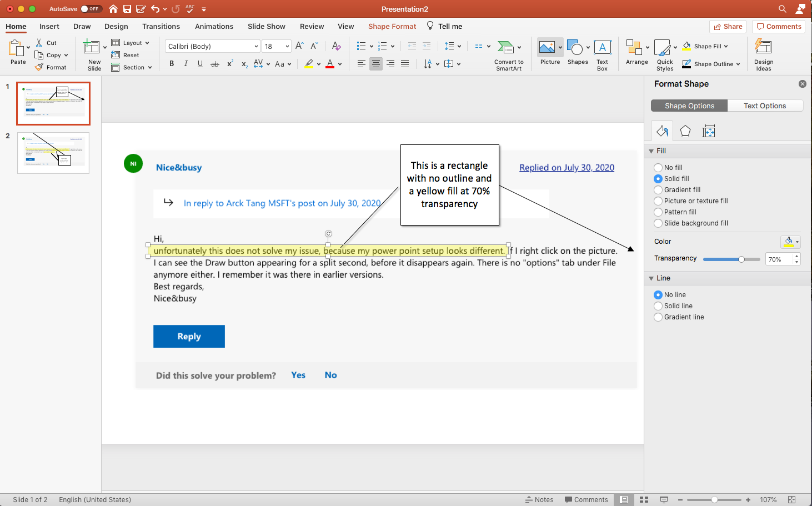Viewport: 812px width, 506px height.
Task: Center the text
Action: (376, 64)
